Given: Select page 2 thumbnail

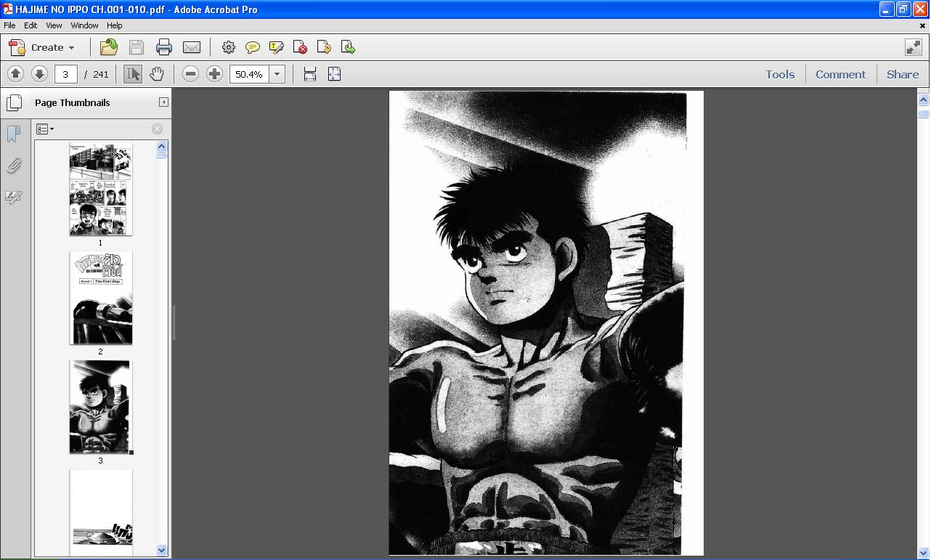Looking at the screenshot, I should (101, 298).
